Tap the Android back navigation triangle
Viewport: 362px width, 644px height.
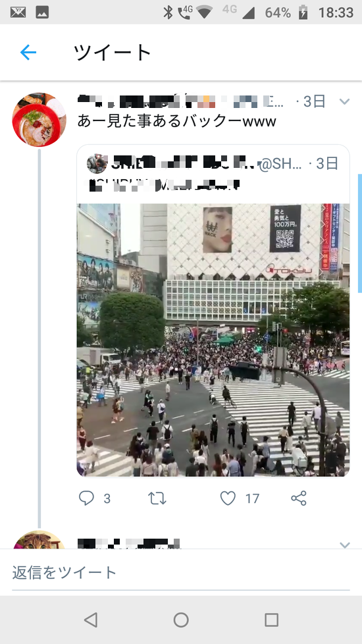91,620
